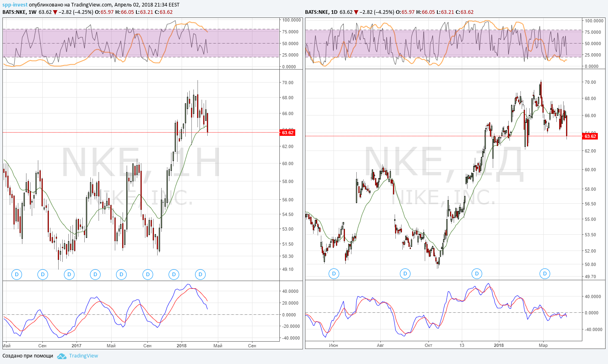Click red down-arrow change icon in weekly header
Image resolution: width=608 pixels, height=364 pixels.
[x=55, y=12]
